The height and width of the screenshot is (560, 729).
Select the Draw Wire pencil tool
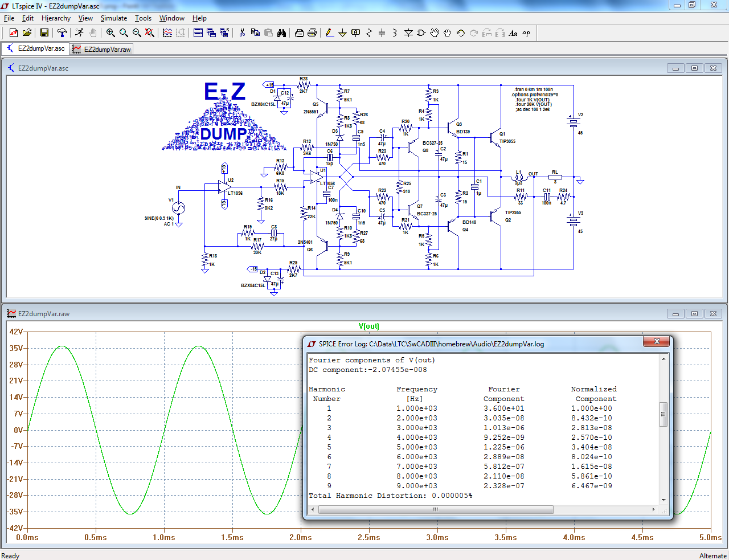pyautogui.click(x=330, y=33)
